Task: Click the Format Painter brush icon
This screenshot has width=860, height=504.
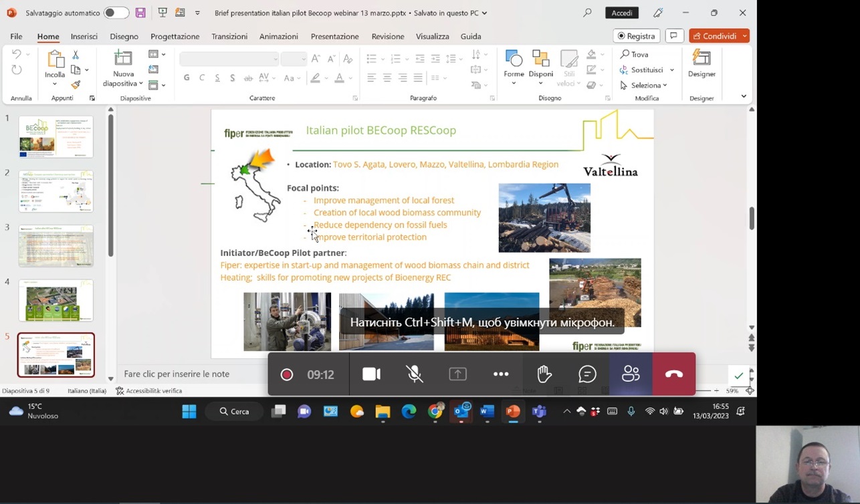Action: (x=76, y=85)
